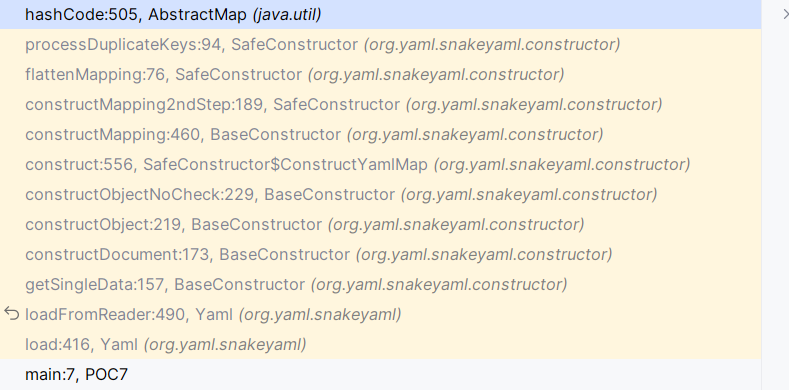Go to the construct:556 frame
This screenshot has width=789, height=390.
point(380,165)
